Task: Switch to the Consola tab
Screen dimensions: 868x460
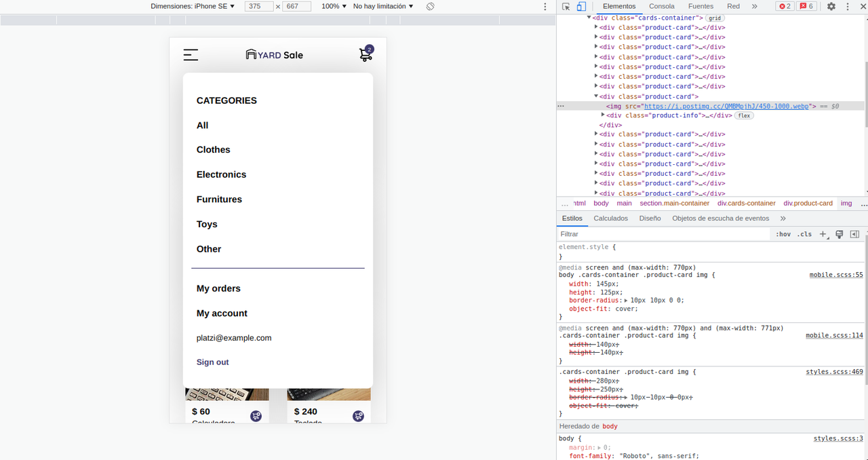Action: click(x=662, y=6)
